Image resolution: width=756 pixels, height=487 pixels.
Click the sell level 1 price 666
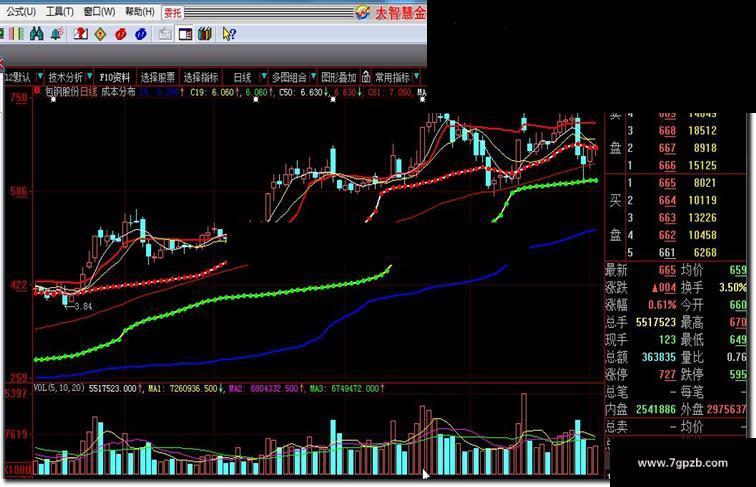coord(667,165)
